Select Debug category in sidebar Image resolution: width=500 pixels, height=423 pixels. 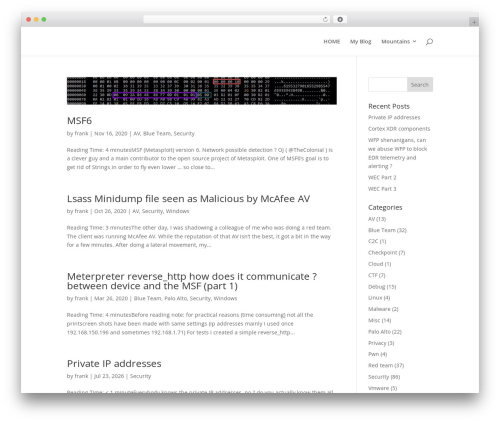coord(376,287)
